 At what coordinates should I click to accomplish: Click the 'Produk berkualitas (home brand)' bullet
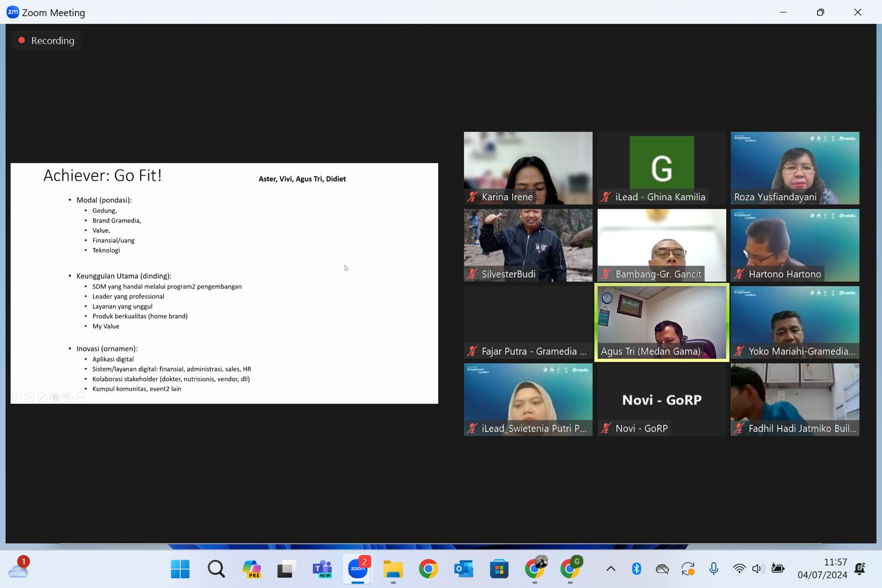tap(140, 316)
